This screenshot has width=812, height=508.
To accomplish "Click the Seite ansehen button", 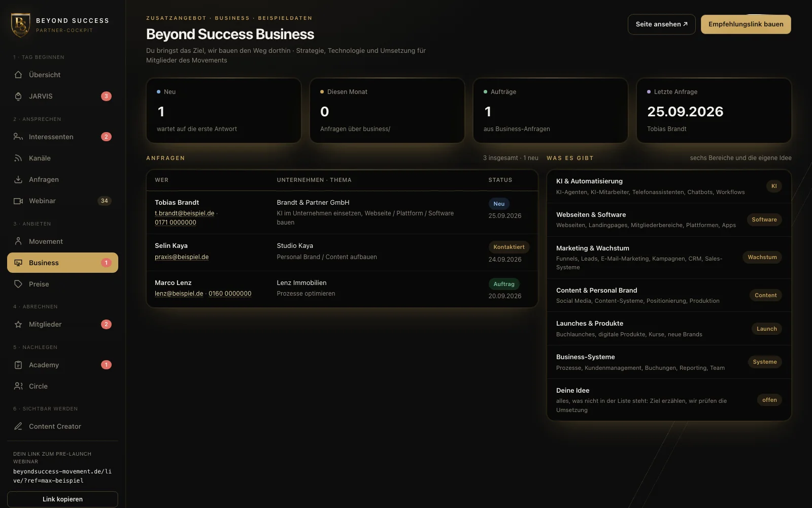I will (x=661, y=24).
